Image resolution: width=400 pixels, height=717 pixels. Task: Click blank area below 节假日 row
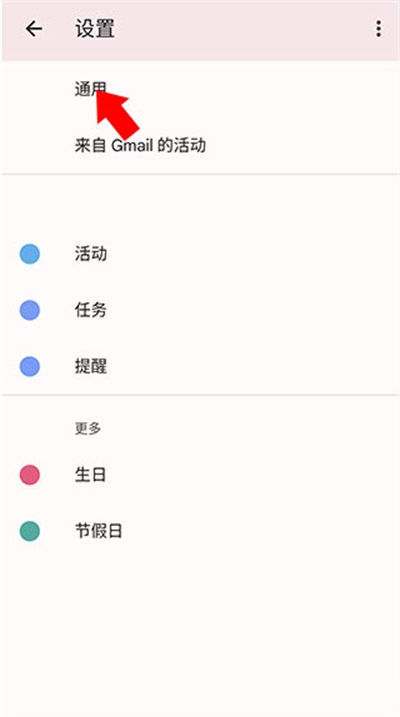click(200, 631)
